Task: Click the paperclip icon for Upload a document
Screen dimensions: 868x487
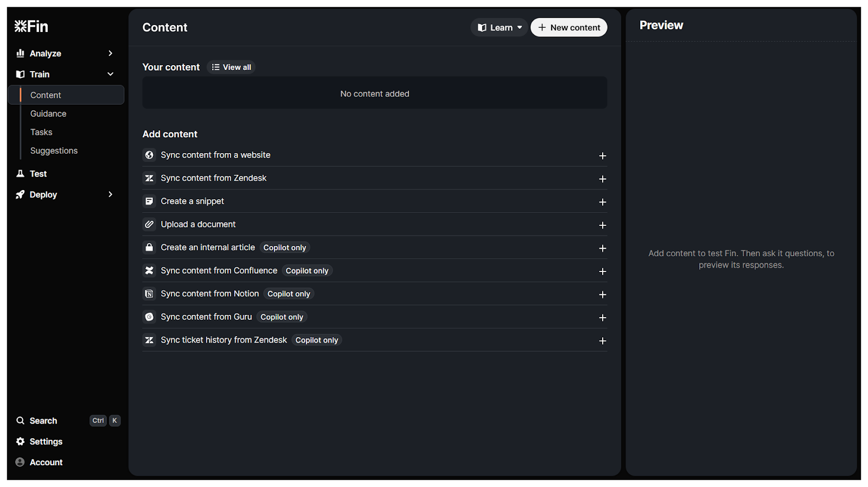Action: (149, 224)
